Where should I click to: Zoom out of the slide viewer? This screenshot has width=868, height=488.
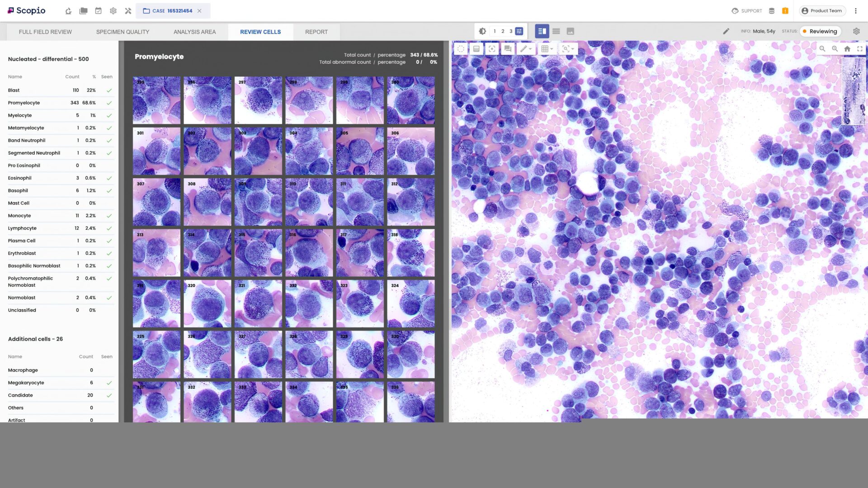point(822,49)
